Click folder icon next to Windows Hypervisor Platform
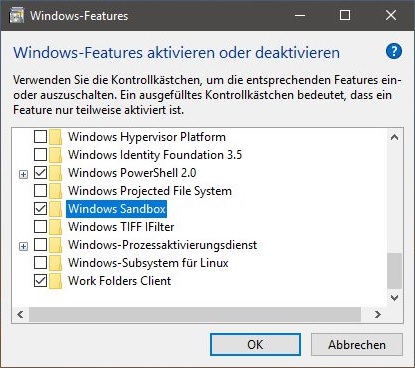This screenshot has width=415, height=368. (55, 137)
